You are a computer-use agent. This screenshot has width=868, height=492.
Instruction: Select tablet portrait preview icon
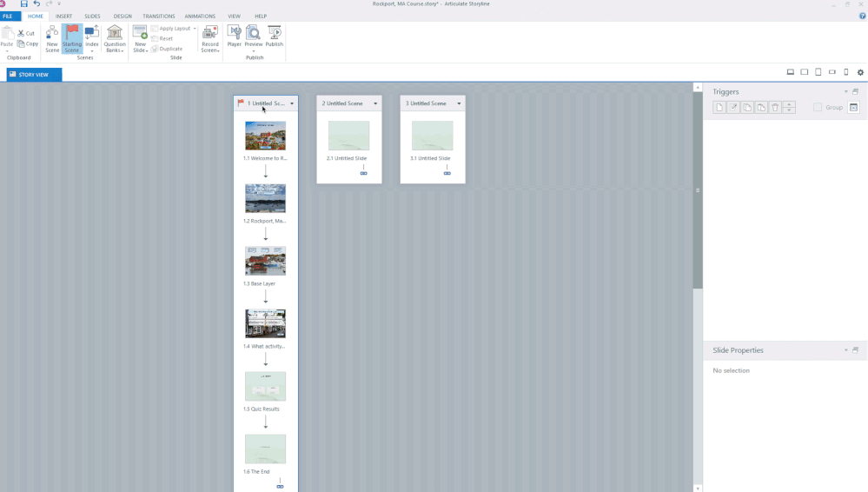(818, 72)
